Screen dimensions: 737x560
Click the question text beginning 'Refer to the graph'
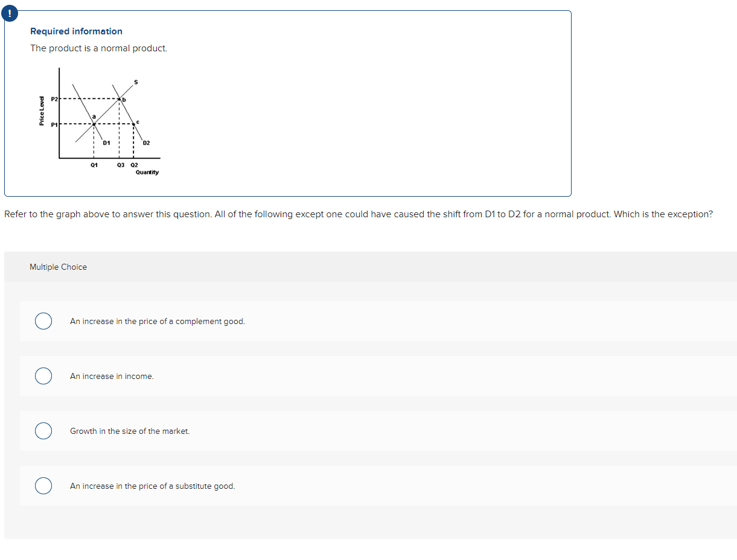pos(359,214)
